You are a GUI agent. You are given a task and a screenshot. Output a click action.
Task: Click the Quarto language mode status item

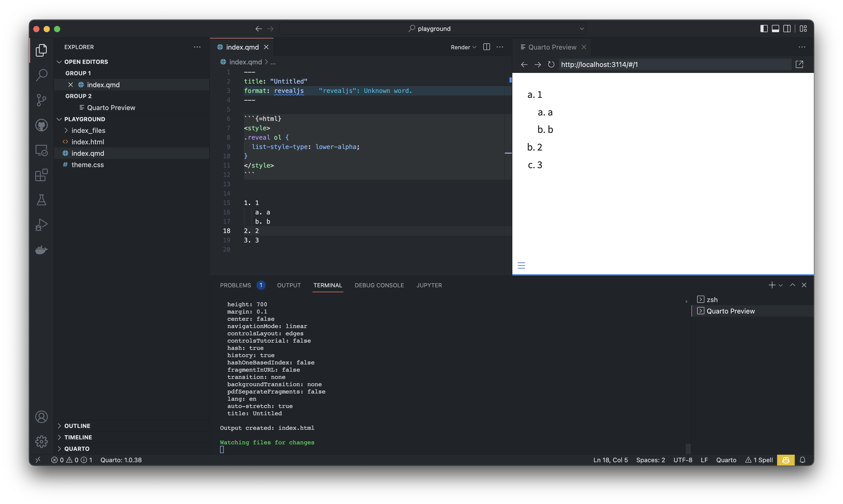(726, 460)
